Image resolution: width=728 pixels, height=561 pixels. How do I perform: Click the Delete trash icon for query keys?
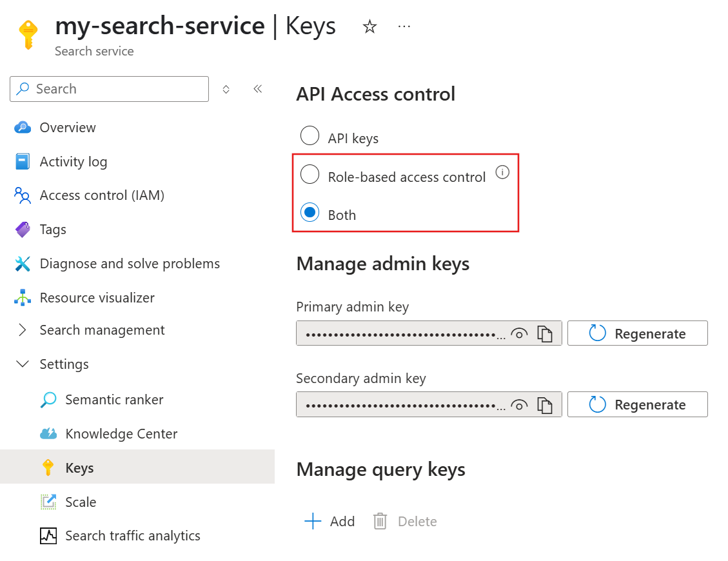coord(380,521)
